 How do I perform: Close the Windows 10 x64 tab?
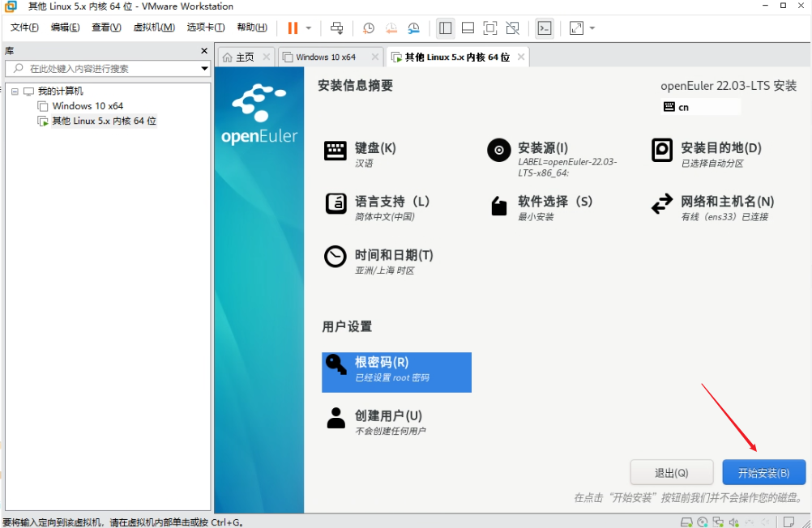click(375, 57)
